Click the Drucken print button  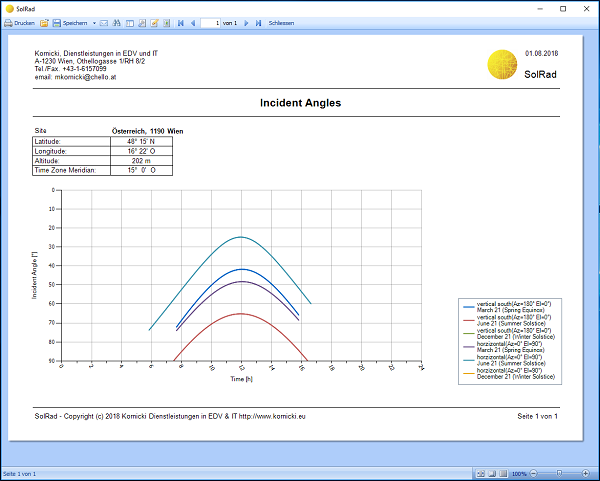point(20,22)
